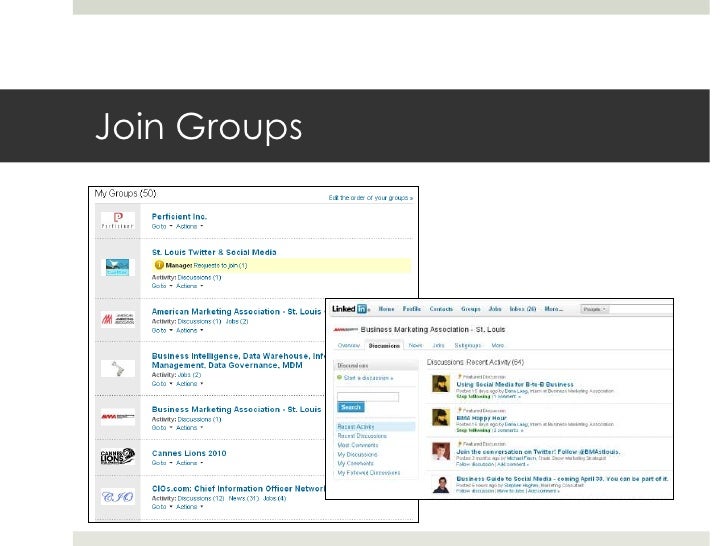
Task: Click the LinkedIn logo in the top bar
Action: pos(350,309)
